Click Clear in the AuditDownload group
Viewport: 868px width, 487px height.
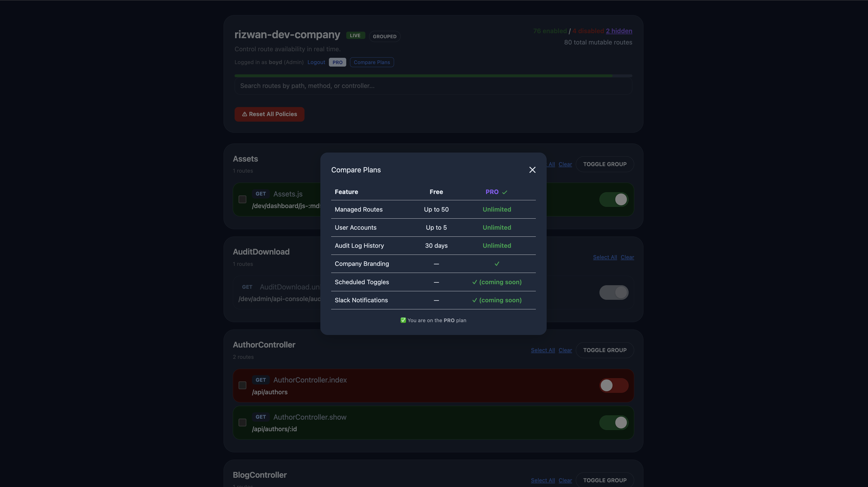pos(627,257)
